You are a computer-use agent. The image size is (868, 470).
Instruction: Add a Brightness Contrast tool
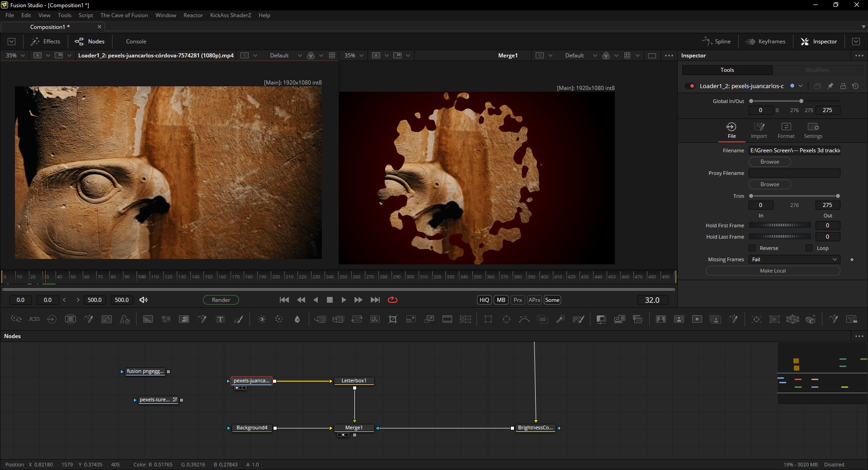(262, 319)
